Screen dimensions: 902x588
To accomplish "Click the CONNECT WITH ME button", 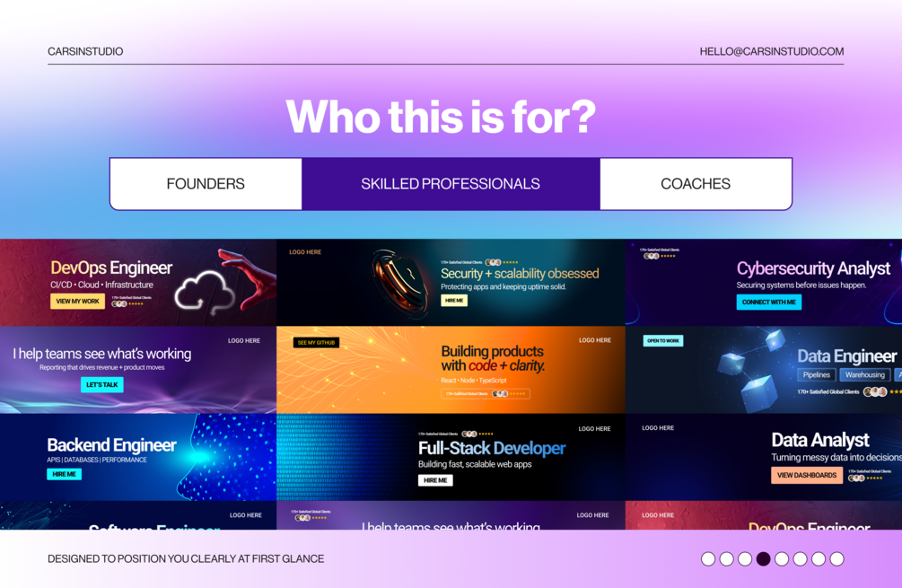I will [768, 302].
